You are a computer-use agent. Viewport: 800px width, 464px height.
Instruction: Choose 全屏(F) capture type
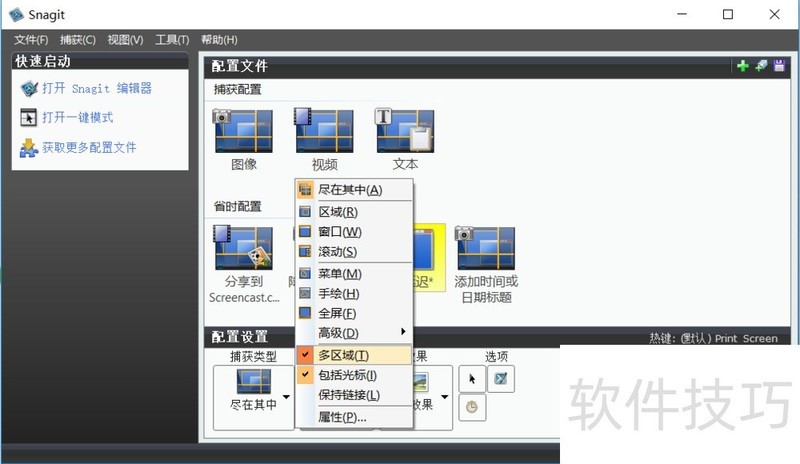(x=354, y=313)
